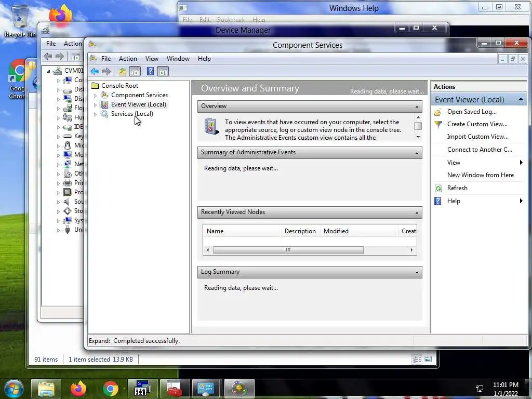Collapse Event Viewer (Local) actions group

pyautogui.click(x=521, y=99)
